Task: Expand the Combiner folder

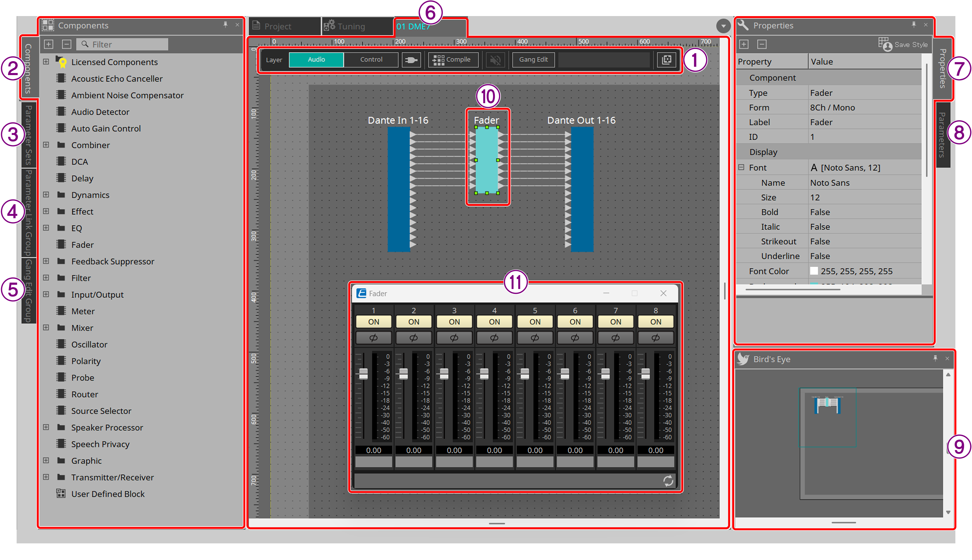Action: 46,145
